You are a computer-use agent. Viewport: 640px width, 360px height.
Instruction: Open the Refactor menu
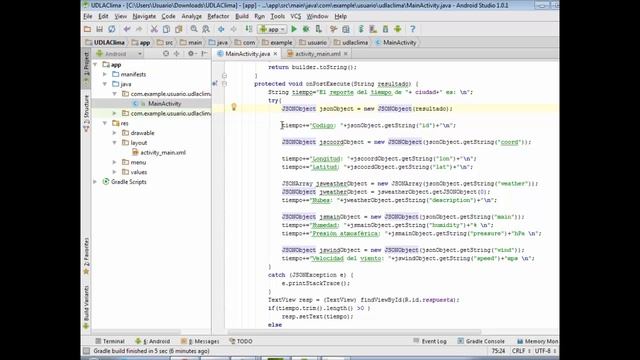point(218,16)
